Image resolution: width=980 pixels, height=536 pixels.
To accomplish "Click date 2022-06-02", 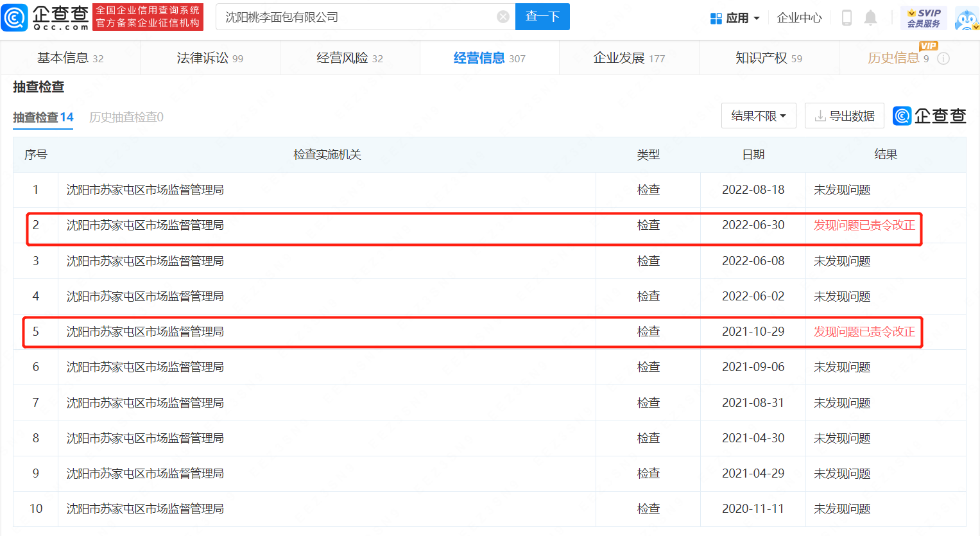I will click(x=753, y=297).
